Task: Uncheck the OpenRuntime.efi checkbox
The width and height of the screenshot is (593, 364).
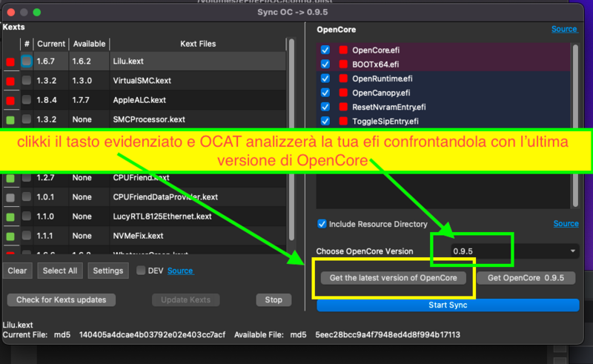Action: click(325, 79)
